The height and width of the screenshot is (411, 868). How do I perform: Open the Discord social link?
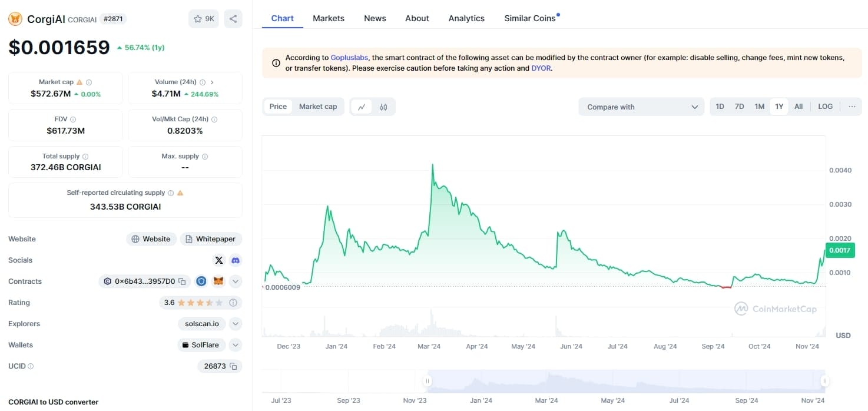[x=236, y=260]
